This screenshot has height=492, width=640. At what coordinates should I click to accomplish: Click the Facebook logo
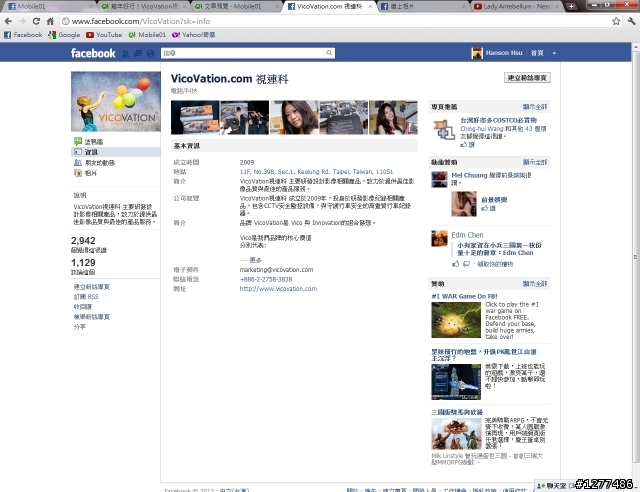coord(93,53)
